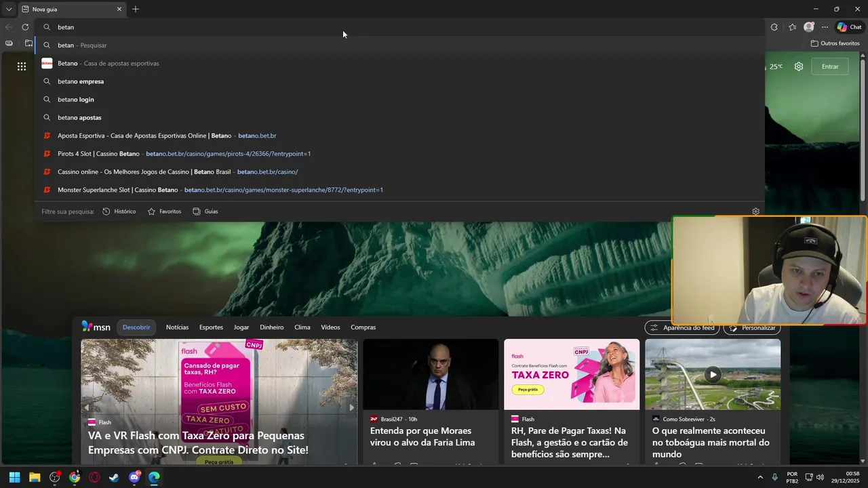This screenshot has height=488, width=868.
Task: Filter suggestions by Histórico
Action: click(119, 211)
